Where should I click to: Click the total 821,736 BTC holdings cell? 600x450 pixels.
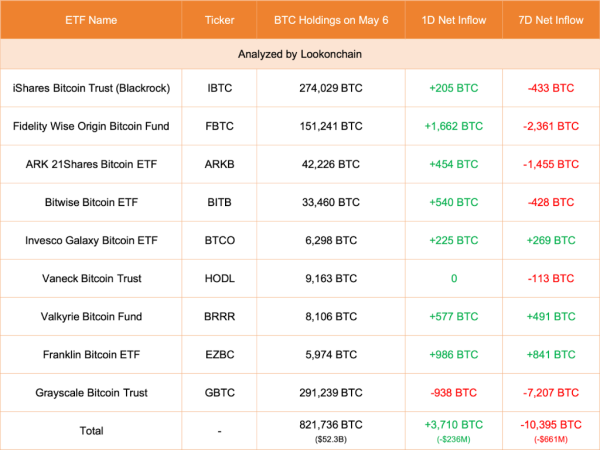(x=330, y=424)
